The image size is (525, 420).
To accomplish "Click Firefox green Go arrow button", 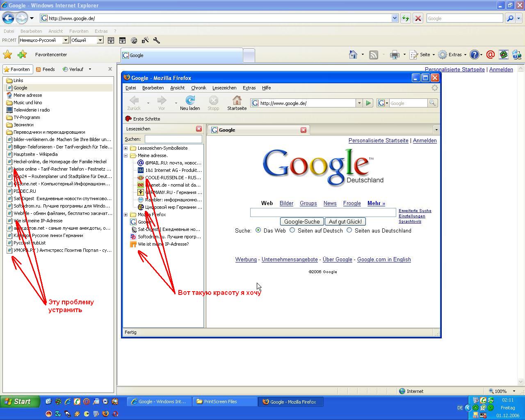I will coord(368,103).
